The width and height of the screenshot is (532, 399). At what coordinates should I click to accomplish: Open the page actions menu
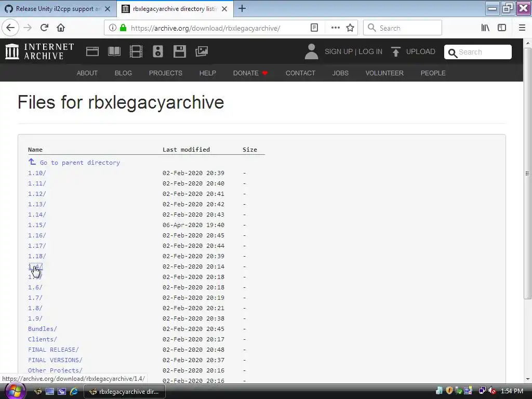tap(335, 28)
